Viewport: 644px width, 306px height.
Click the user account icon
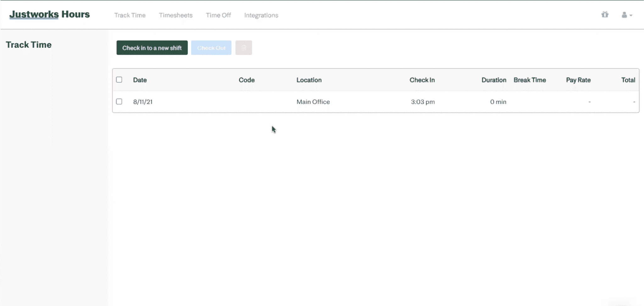pyautogui.click(x=625, y=15)
